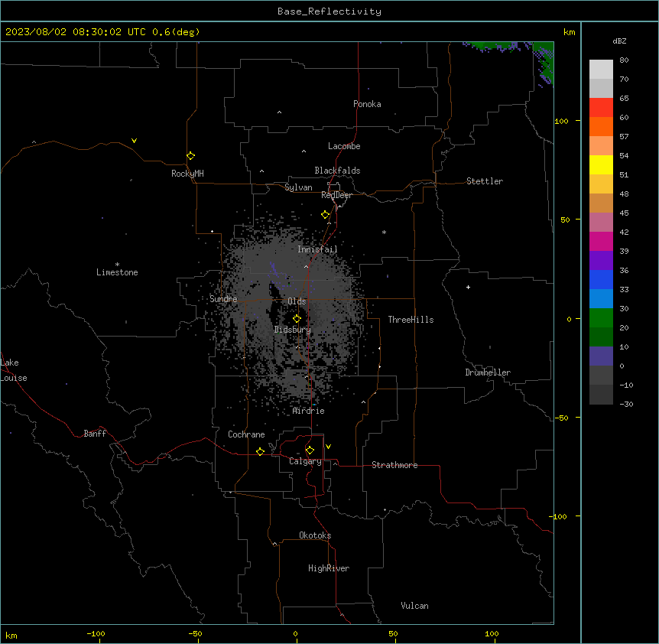This screenshot has height=644, width=659.
Task: Click the Vulcan city label
Action: (x=414, y=606)
